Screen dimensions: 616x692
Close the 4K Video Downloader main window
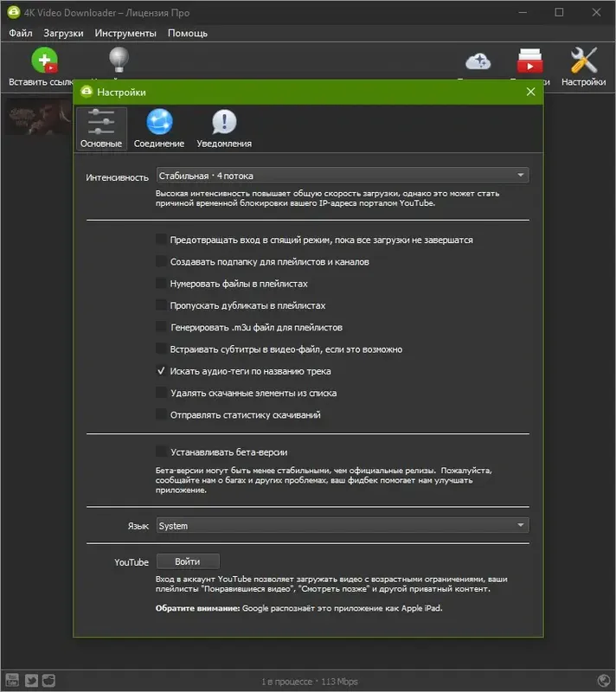(x=596, y=12)
